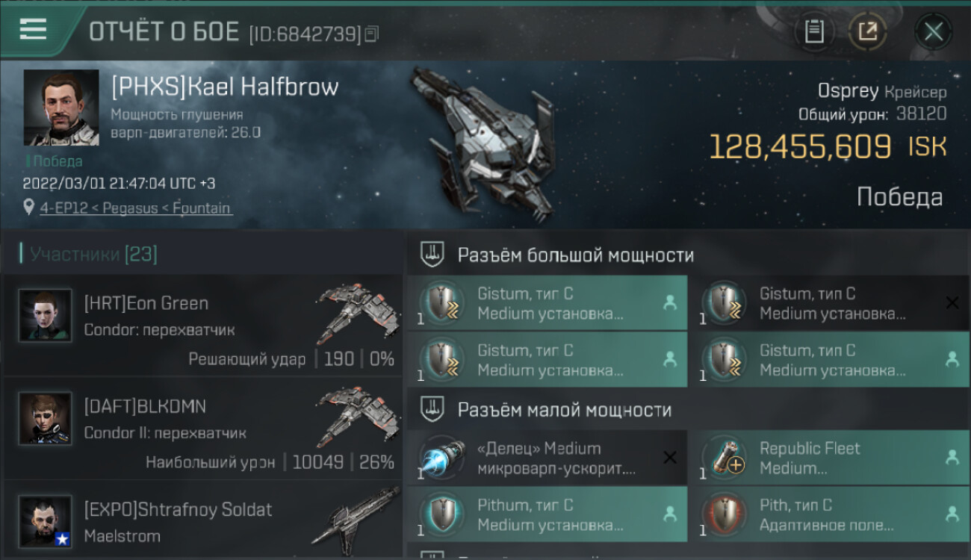The image size is (971, 560).
Task: Select participant BLKDMN
Action: (x=203, y=428)
